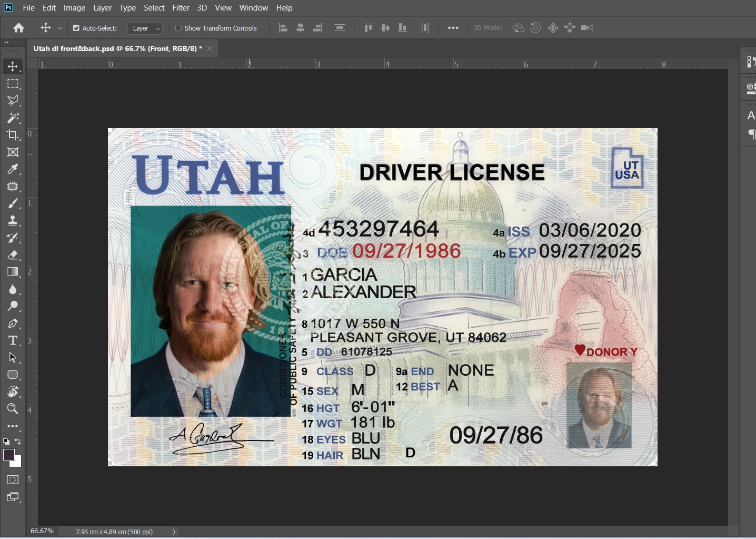Select the Clone Stamp tool
Screen dimensions: 756x539
(13, 221)
